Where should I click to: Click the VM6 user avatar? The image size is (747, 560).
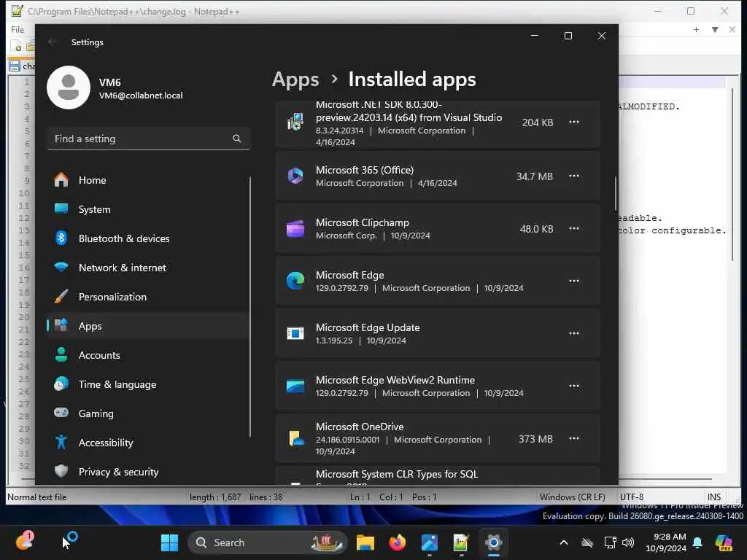click(69, 87)
